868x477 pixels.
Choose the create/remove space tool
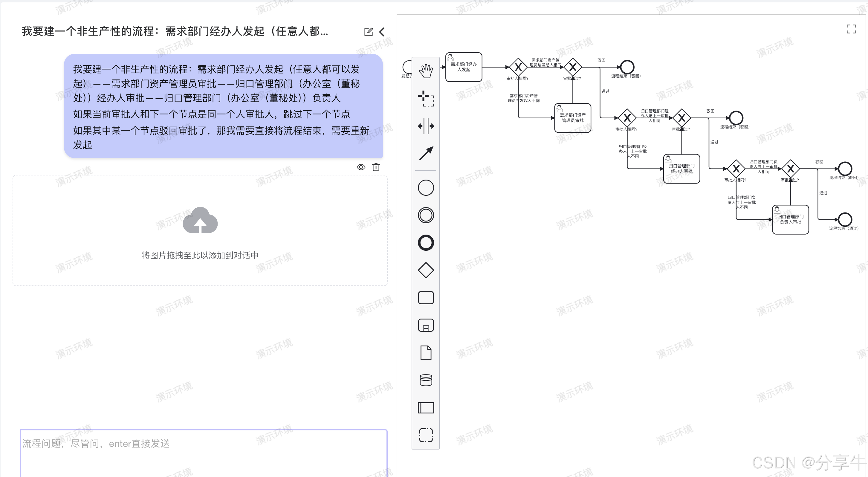[x=426, y=126]
